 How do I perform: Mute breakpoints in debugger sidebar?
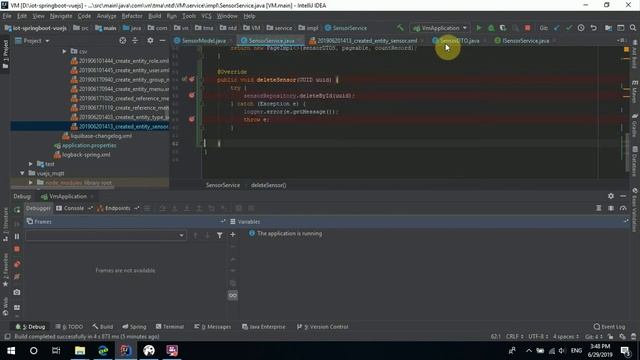click(17, 277)
